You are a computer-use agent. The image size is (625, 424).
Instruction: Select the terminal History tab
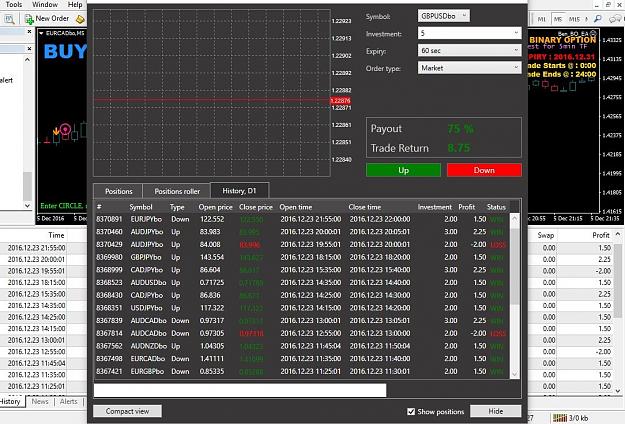[x=10, y=401]
